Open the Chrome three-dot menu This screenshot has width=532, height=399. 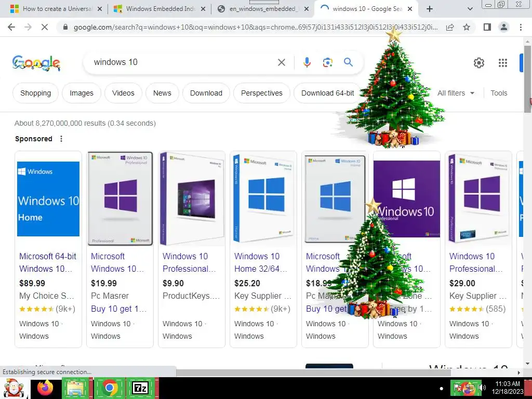click(x=521, y=27)
